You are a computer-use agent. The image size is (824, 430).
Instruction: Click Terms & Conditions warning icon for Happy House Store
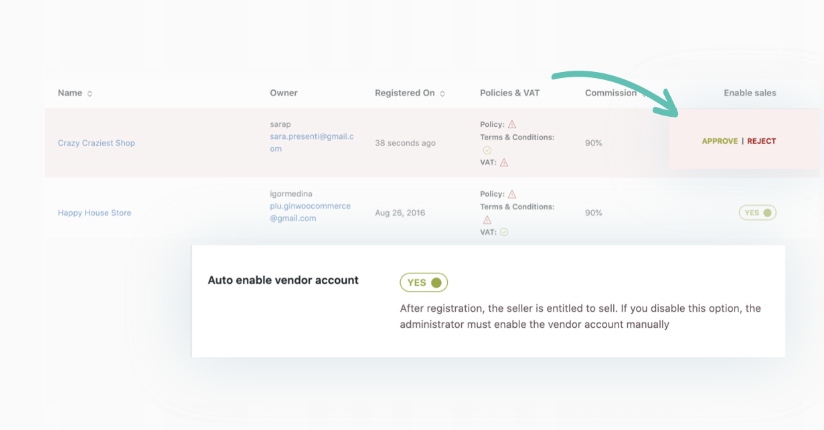(487, 219)
